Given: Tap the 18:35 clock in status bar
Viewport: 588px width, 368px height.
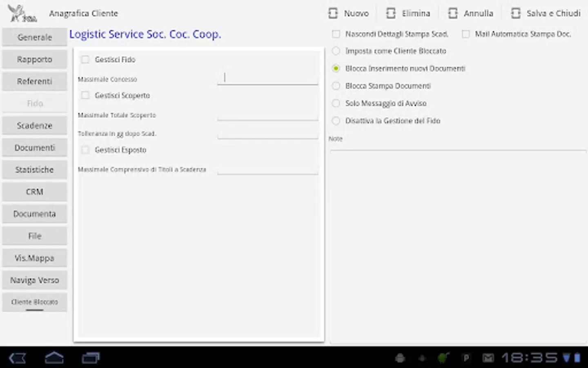Looking at the screenshot, I should click(529, 358).
